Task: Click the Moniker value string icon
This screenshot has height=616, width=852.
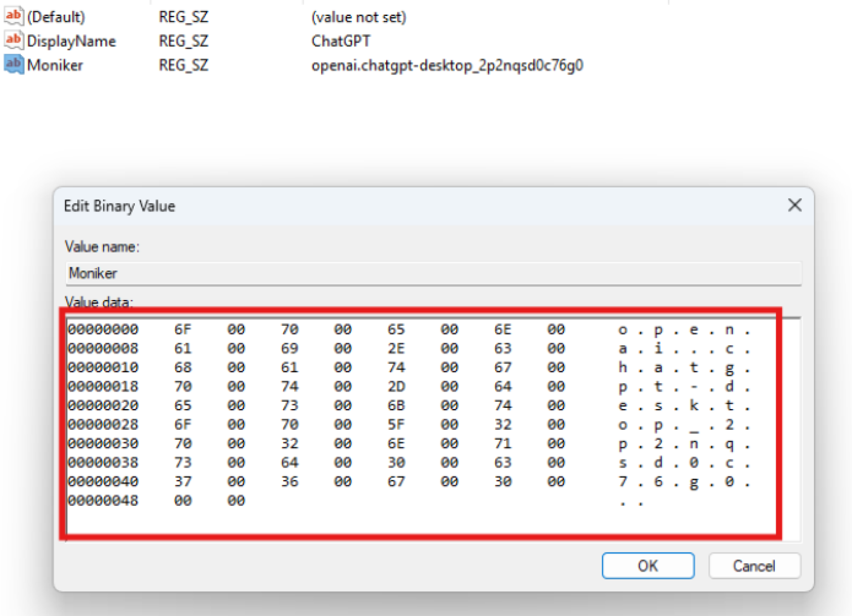Action: click(13, 64)
